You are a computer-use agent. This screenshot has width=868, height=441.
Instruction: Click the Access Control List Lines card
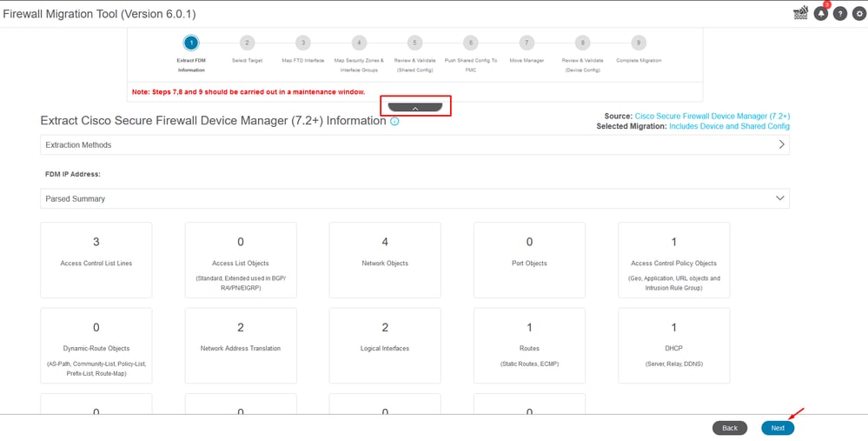pos(96,260)
